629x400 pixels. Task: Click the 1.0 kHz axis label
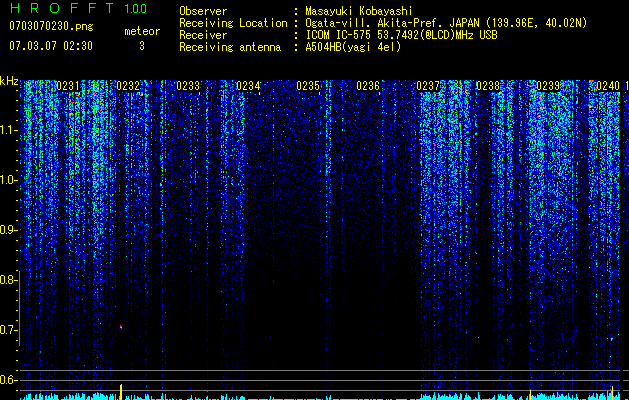(8, 180)
